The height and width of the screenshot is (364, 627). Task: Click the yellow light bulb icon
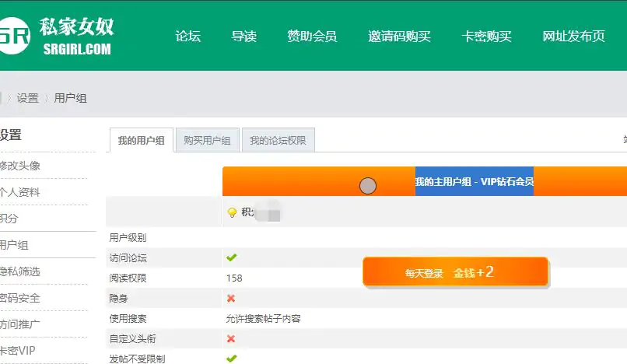tap(232, 212)
